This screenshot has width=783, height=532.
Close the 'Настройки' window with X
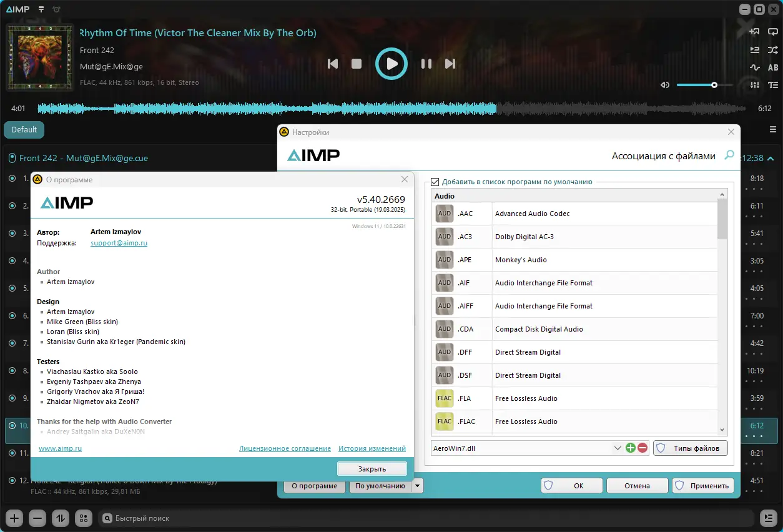click(731, 132)
